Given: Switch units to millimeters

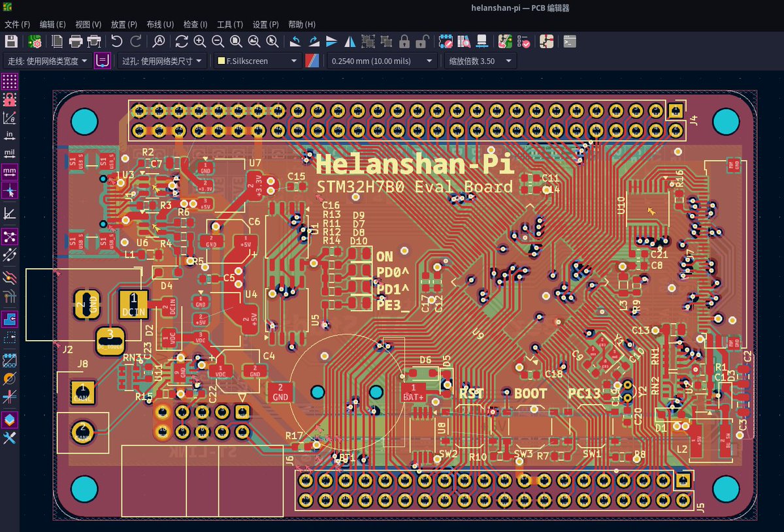Looking at the screenshot, I should click(x=9, y=173).
